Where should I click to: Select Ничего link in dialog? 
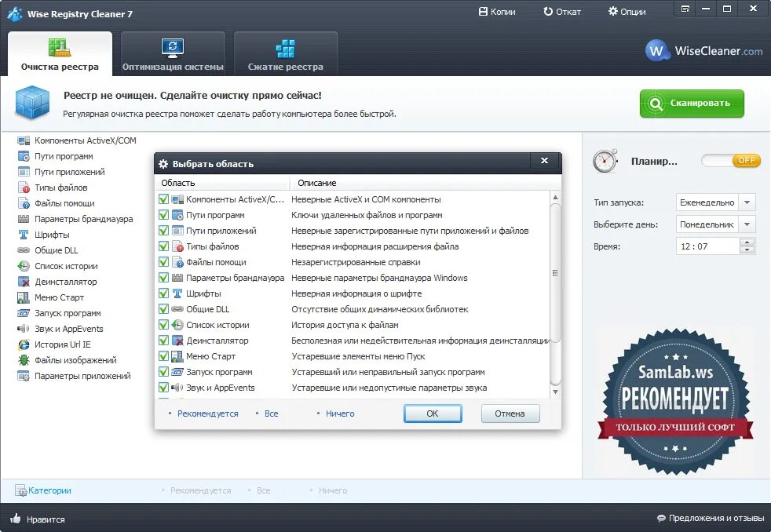pyautogui.click(x=340, y=414)
